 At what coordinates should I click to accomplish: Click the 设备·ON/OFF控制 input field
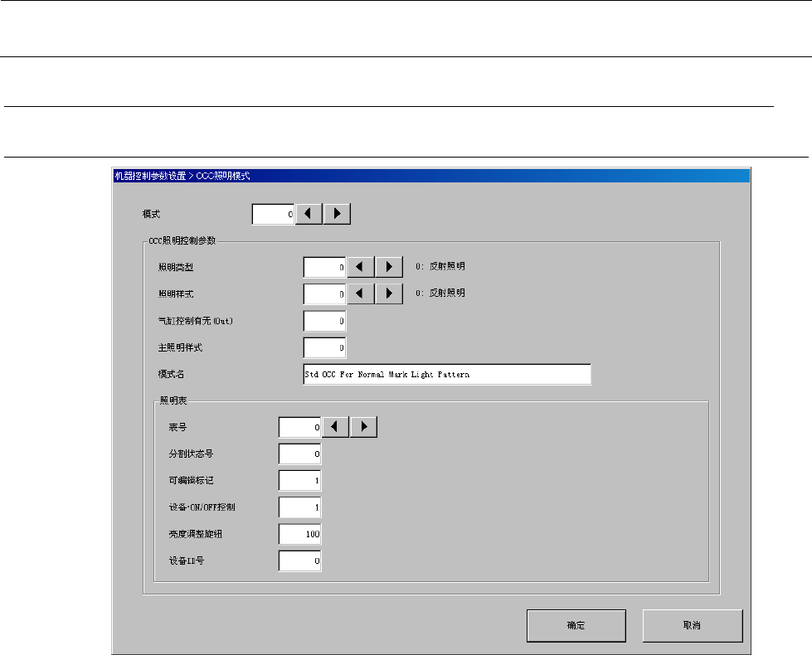[x=300, y=507]
